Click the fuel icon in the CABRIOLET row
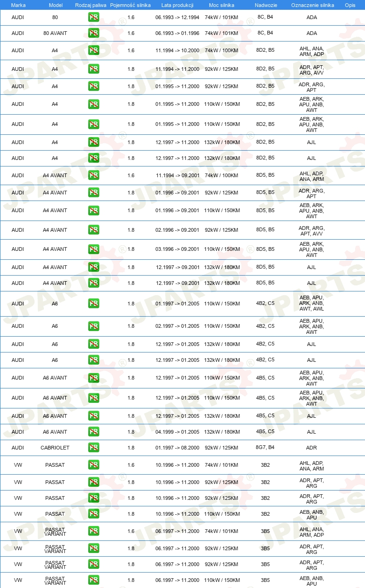Image resolution: width=365 pixels, height=588 pixels. click(x=93, y=448)
